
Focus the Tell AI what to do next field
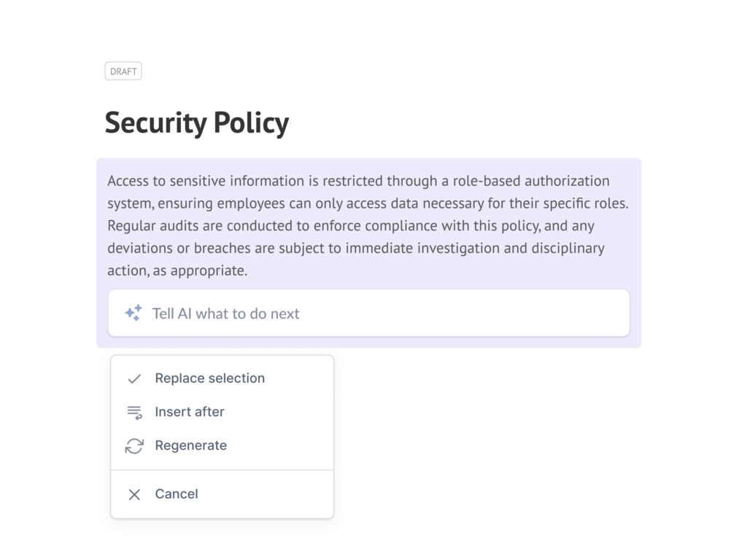(368, 313)
